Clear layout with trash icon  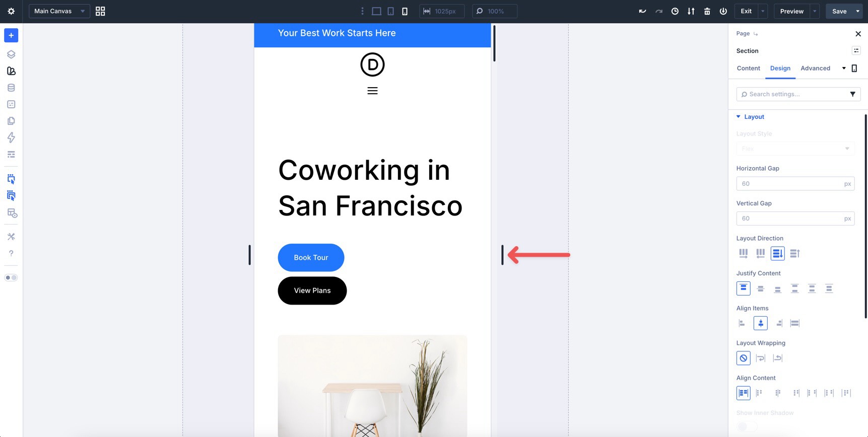pyautogui.click(x=707, y=11)
